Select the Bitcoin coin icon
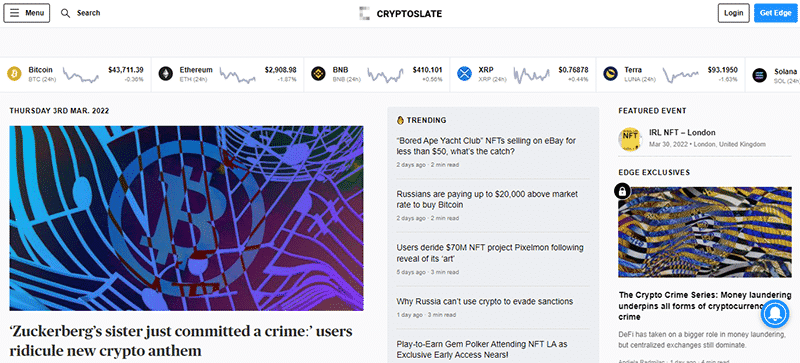The height and width of the screenshot is (363, 800). (x=14, y=74)
